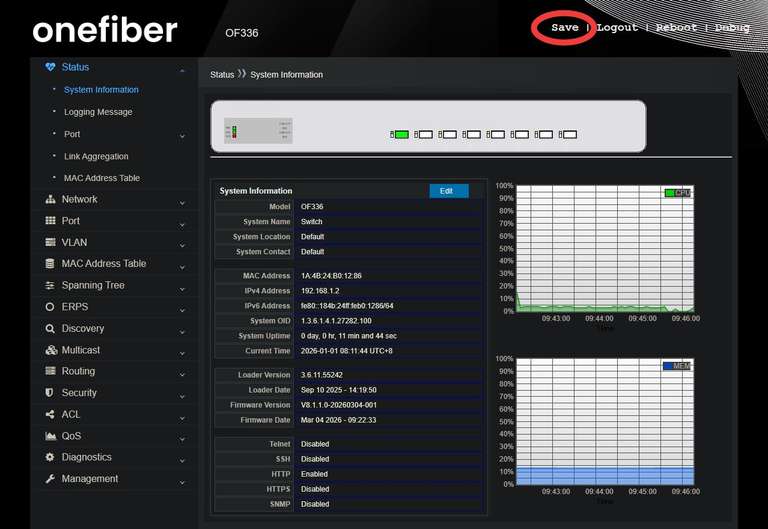Viewport: 768px width, 529px height.
Task: Click the ACL share icon
Action: tap(50, 414)
